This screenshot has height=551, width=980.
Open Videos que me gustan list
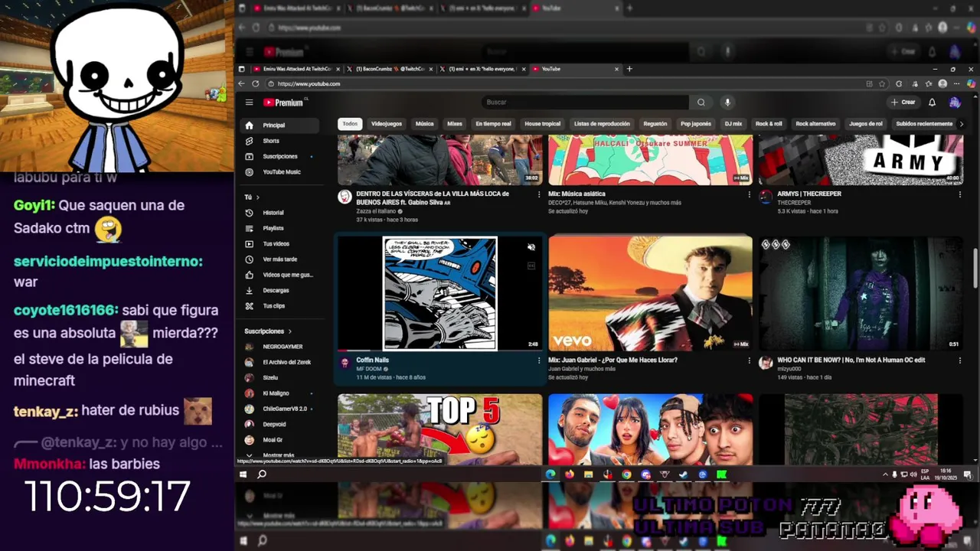pos(280,275)
